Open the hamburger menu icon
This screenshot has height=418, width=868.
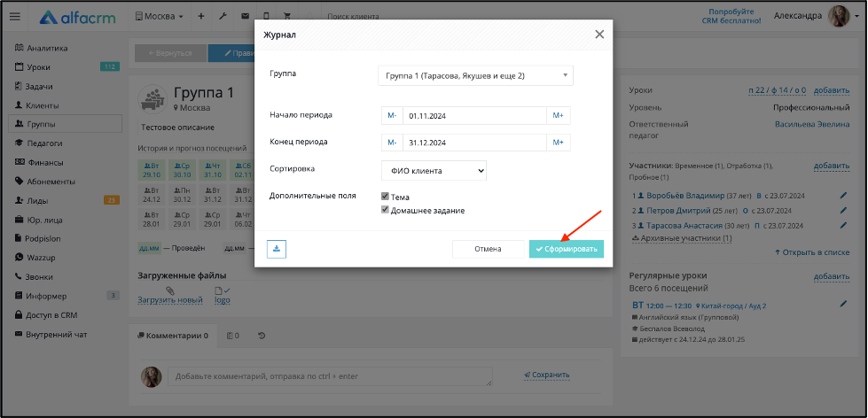(x=15, y=17)
